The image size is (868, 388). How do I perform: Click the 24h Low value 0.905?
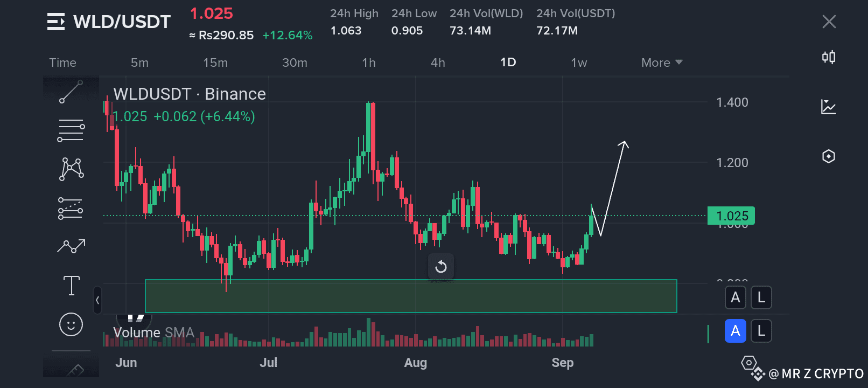click(x=407, y=31)
